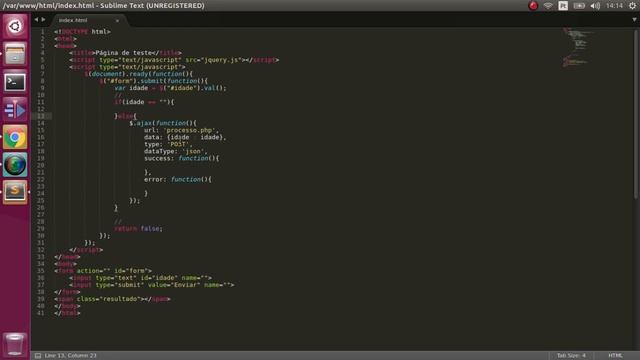Open the globe browser icon in dock
Viewport: 640px width, 360px height.
15,165
